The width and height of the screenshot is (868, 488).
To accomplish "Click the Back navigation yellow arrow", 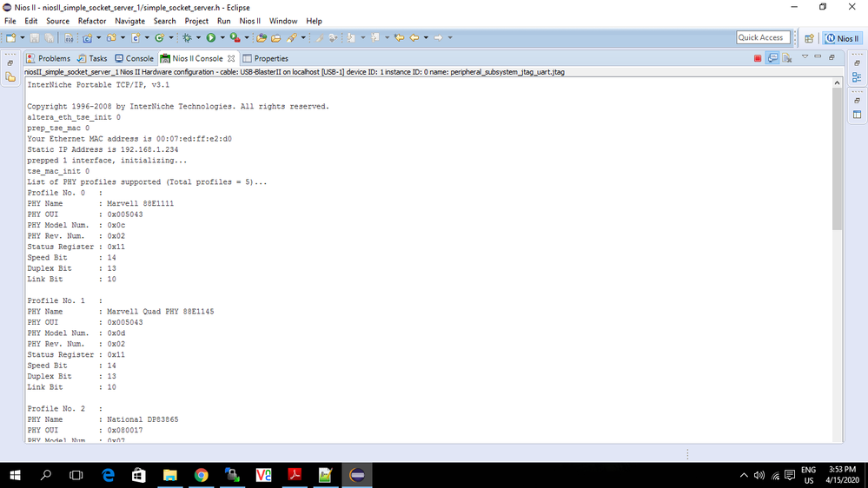I will pos(414,37).
